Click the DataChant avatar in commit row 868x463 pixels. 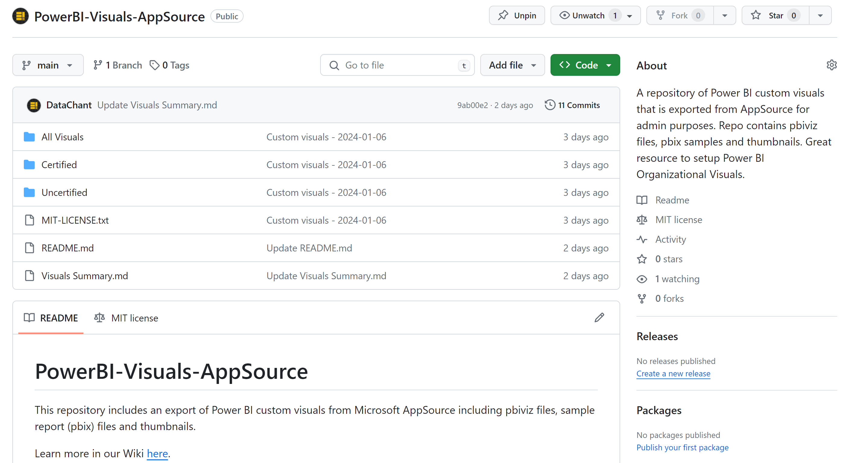coord(34,105)
